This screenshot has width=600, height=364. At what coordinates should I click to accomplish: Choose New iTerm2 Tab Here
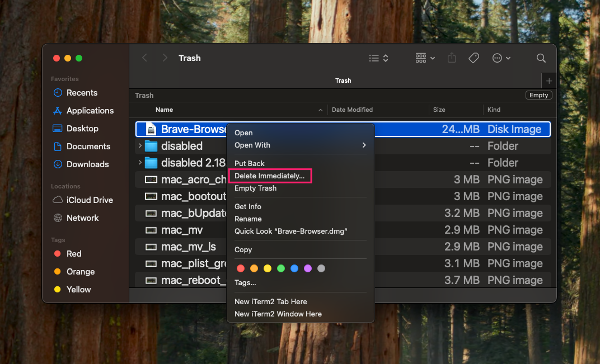[x=270, y=302]
